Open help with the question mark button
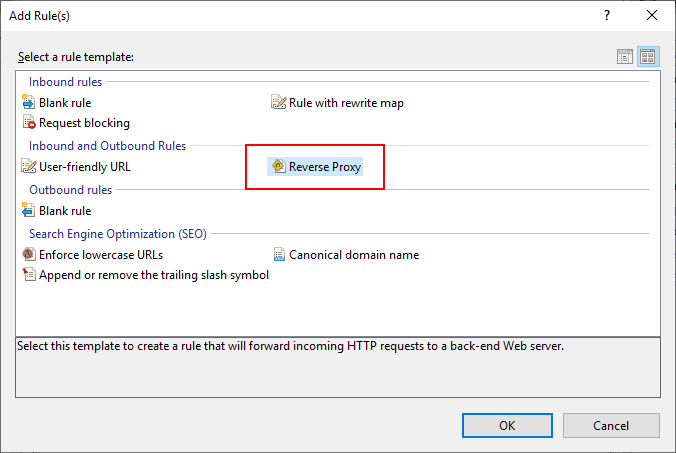Image resolution: width=676 pixels, height=453 pixels. [x=607, y=16]
